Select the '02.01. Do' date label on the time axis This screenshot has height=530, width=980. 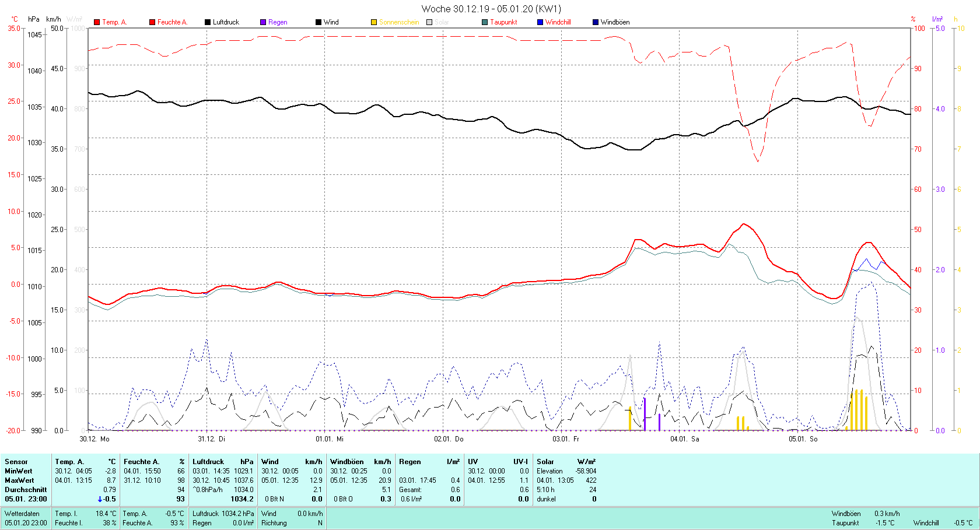pyautogui.click(x=449, y=439)
